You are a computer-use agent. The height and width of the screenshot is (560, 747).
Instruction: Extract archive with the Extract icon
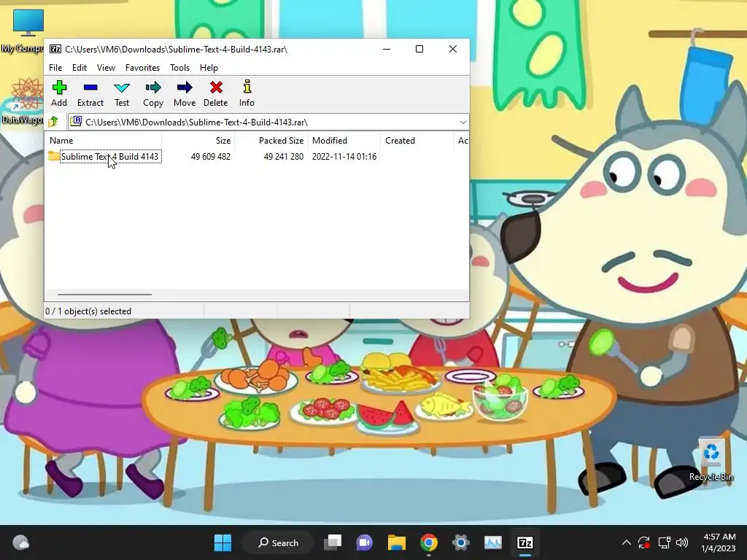(90, 93)
